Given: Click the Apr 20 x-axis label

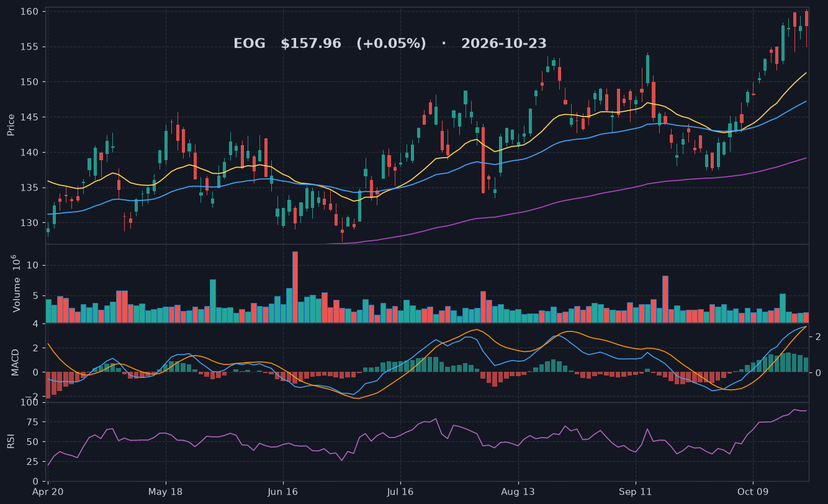Looking at the screenshot, I should pyautogui.click(x=48, y=492).
